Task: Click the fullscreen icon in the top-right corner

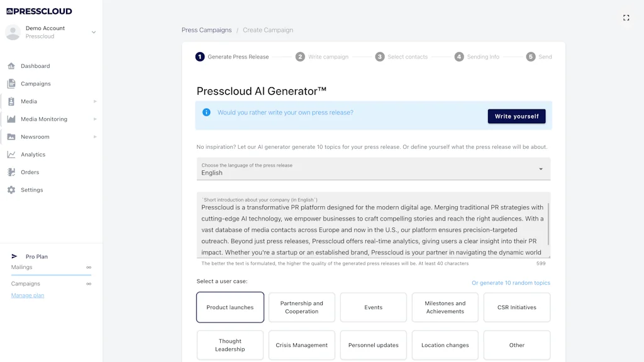Action: coord(626,18)
